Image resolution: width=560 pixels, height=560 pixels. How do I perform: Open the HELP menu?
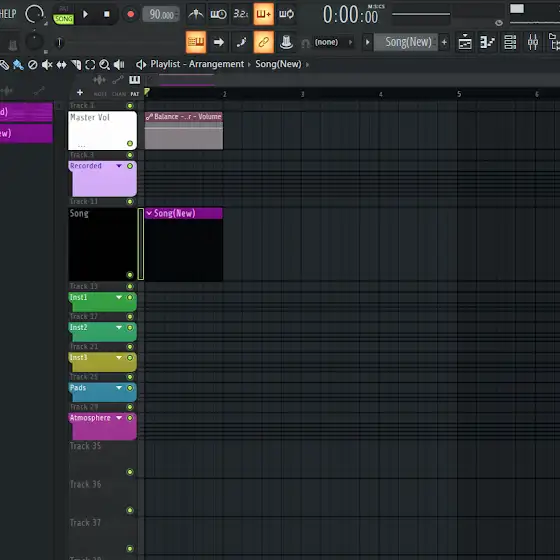(8, 14)
